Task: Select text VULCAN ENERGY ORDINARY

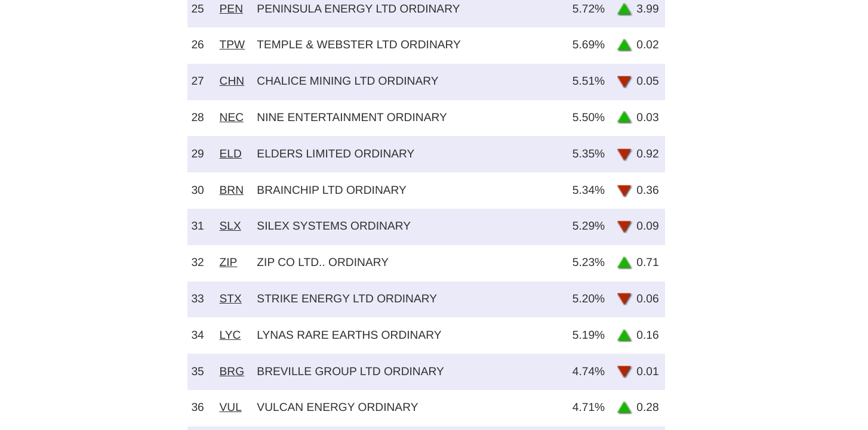Action: tap(337, 407)
